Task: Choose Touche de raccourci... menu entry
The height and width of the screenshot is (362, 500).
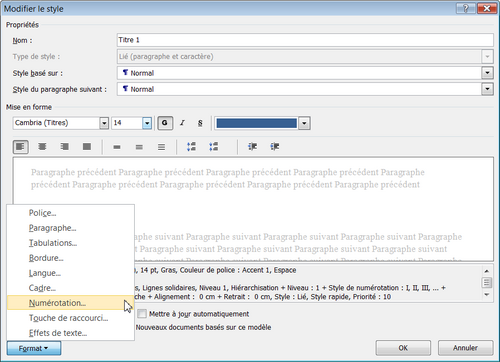Action: tap(70, 318)
